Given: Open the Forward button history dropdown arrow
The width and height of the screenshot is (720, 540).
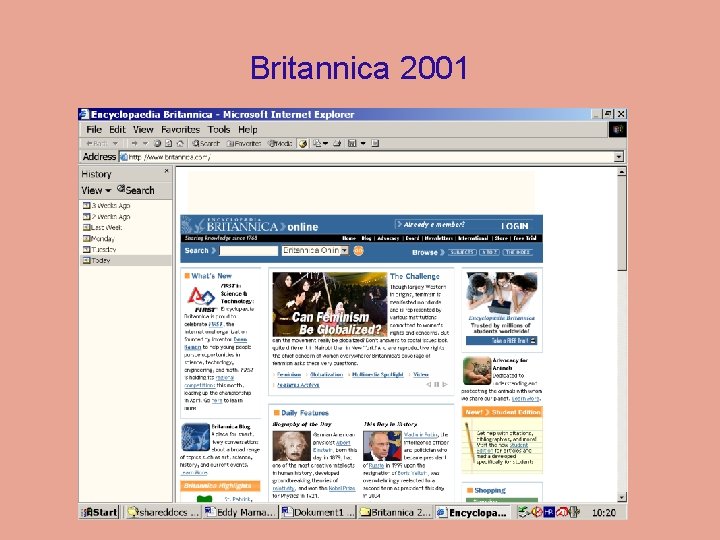Looking at the screenshot, I should (x=146, y=143).
